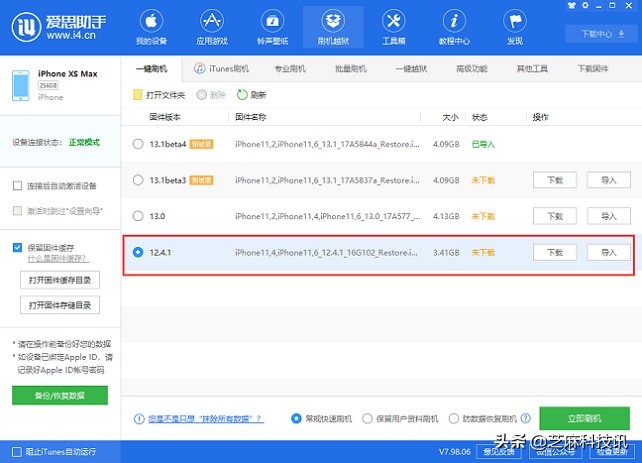Open the 发现 discover section
Screen dimensions: 642x463
pyautogui.click(x=515, y=28)
